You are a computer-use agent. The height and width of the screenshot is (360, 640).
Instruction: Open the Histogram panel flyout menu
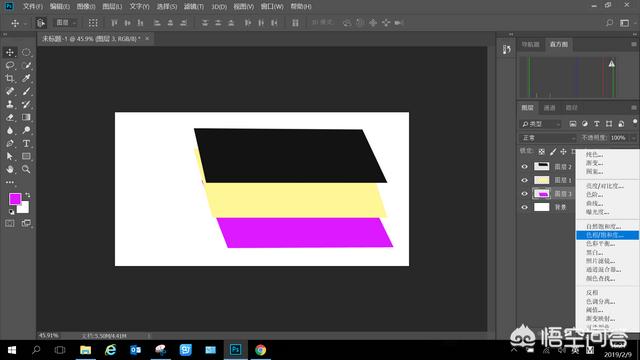(x=634, y=44)
